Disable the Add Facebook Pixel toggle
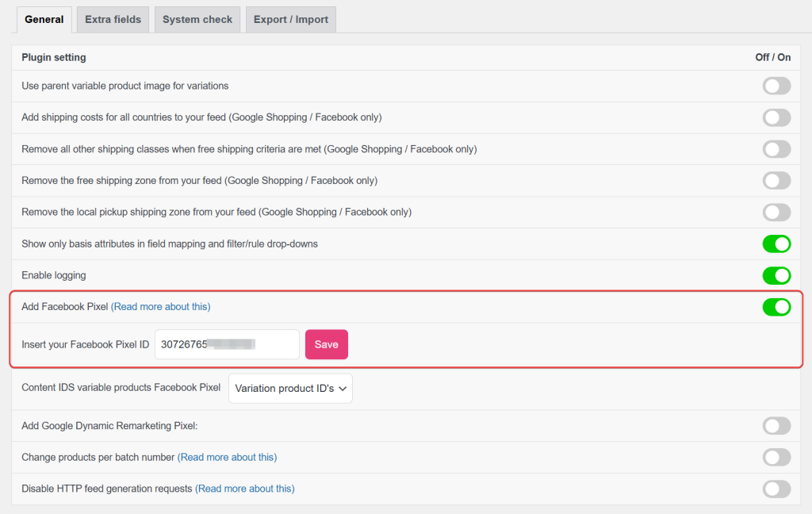 tap(776, 307)
